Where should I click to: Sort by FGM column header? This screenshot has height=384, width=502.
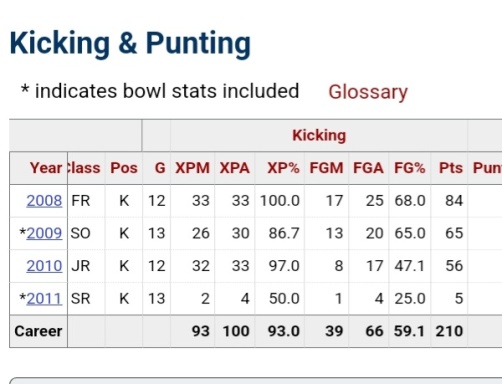pos(326,168)
